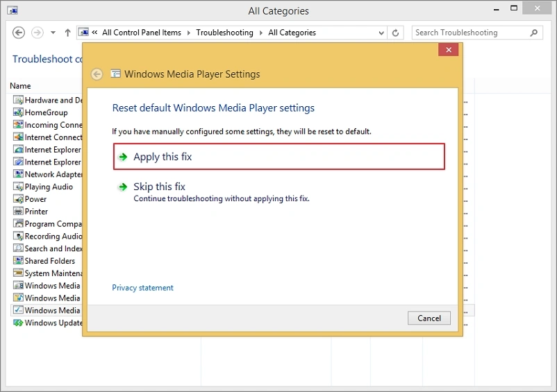This screenshot has width=557, height=392.
Task: Navigate up one folder level
Action: pos(67,33)
